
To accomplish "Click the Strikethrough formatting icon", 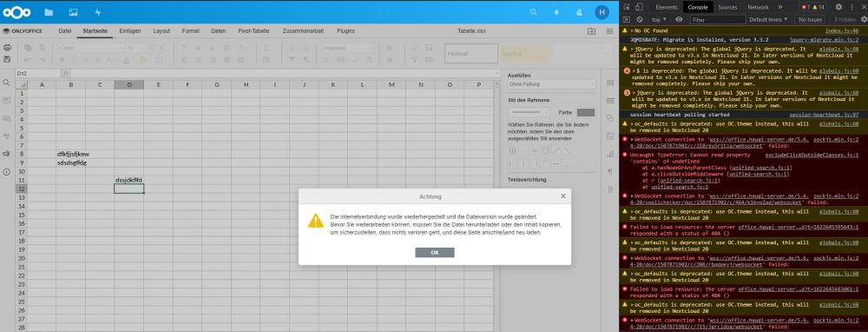I will pos(98,59).
